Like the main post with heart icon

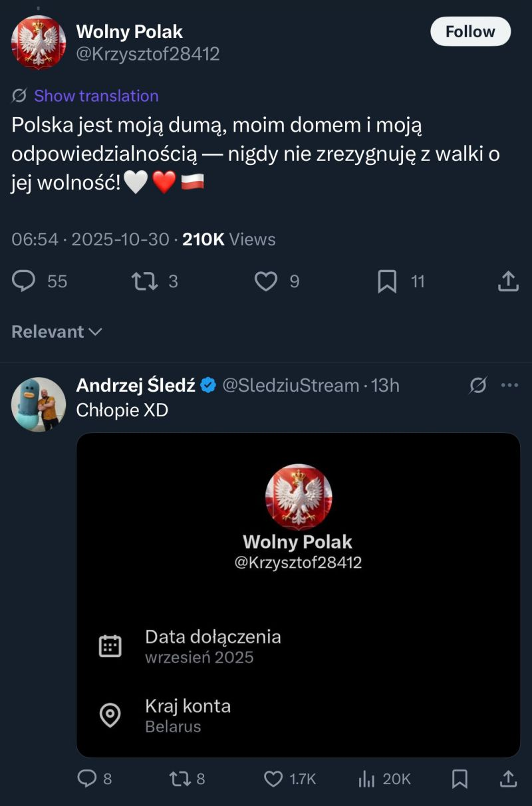tap(266, 281)
